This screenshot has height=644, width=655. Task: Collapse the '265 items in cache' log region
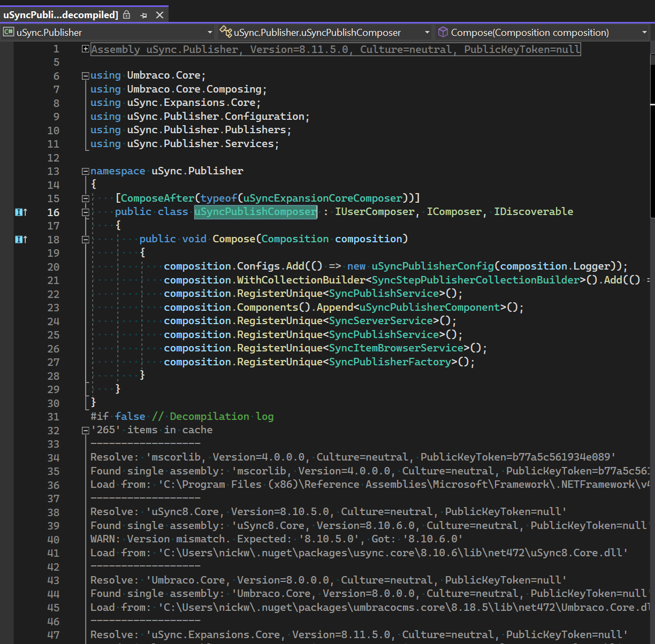point(85,430)
